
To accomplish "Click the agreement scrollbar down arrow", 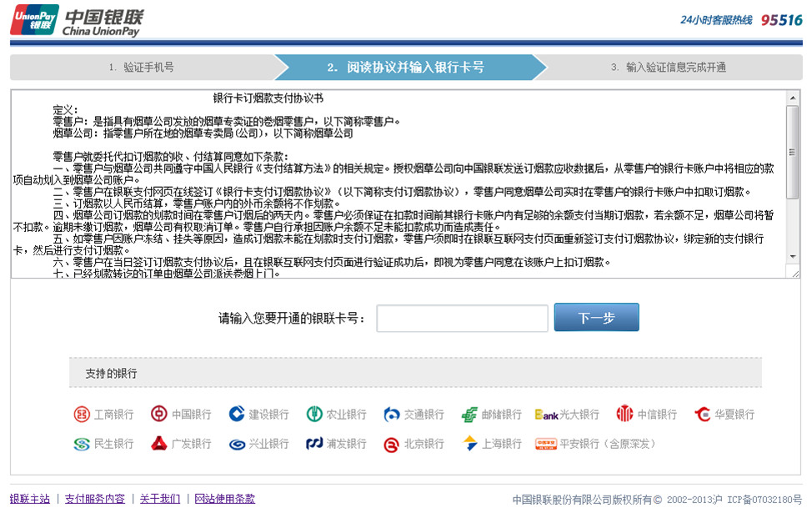I will pos(793,257).
